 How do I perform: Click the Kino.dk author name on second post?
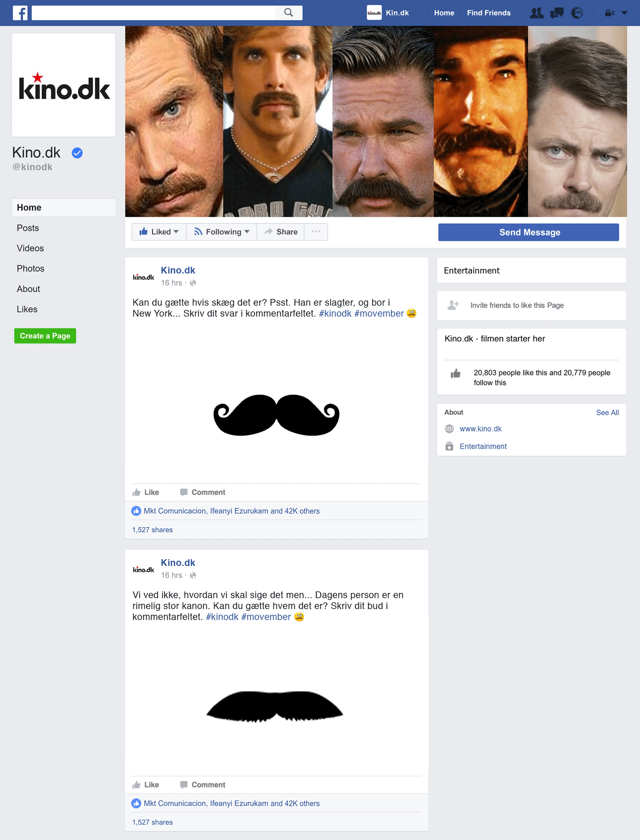coord(178,563)
